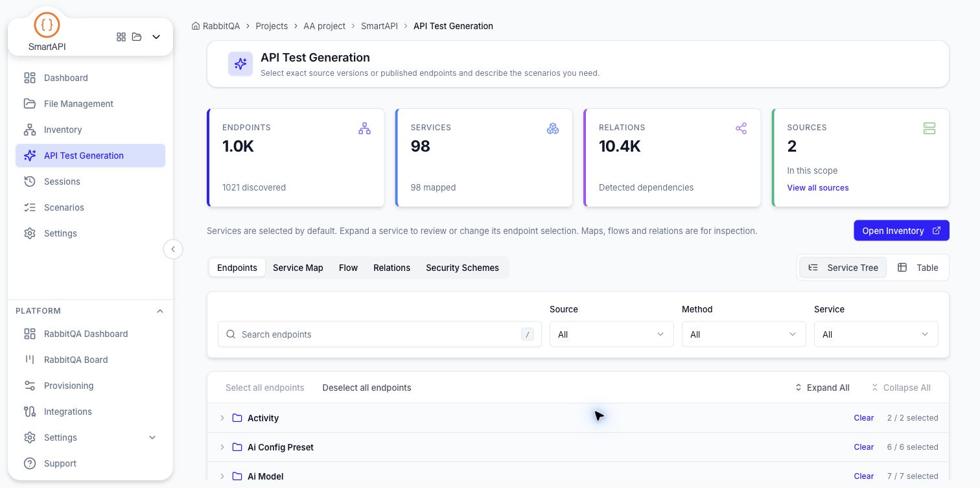The width and height of the screenshot is (980, 488).
Task: Click the Sources card server icon
Action: [x=929, y=128]
